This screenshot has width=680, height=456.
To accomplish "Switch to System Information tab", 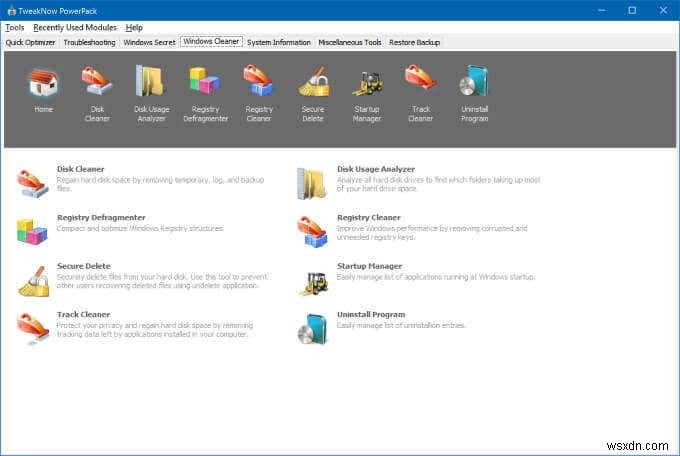I will click(279, 43).
